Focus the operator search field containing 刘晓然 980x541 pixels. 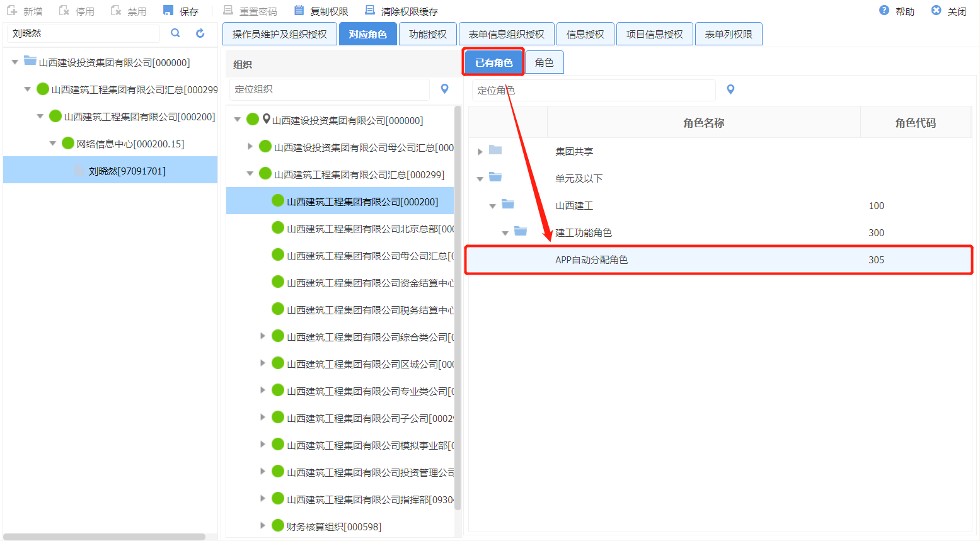(84, 33)
